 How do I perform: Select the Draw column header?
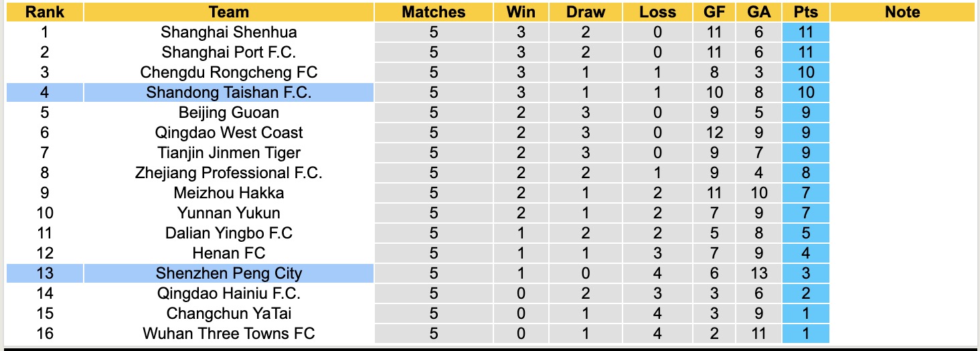click(x=586, y=12)
